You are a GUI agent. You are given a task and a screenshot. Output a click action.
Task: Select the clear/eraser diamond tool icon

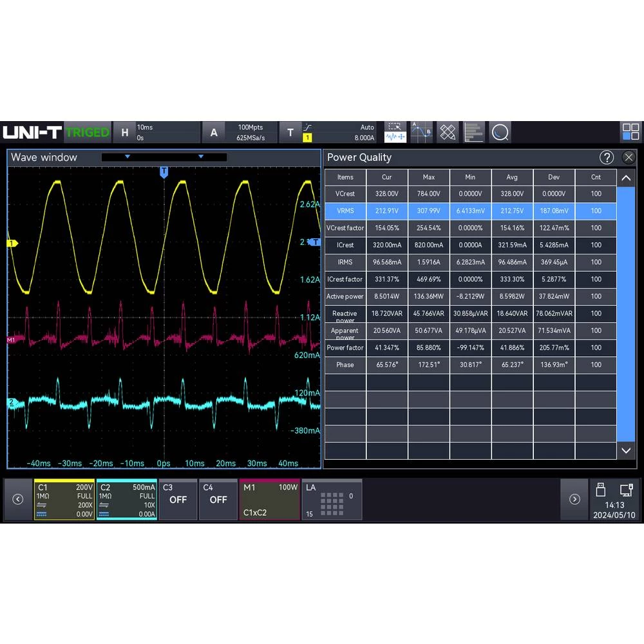pyautogui.click(x=448, y=132)
